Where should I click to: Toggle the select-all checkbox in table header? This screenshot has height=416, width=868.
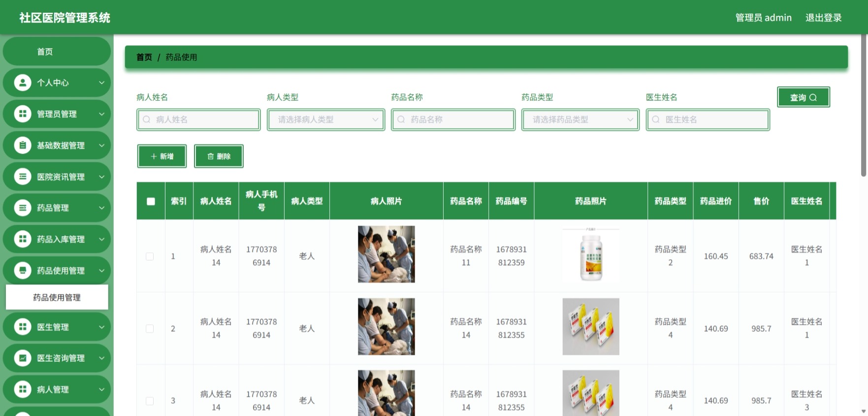click(151, 201)
